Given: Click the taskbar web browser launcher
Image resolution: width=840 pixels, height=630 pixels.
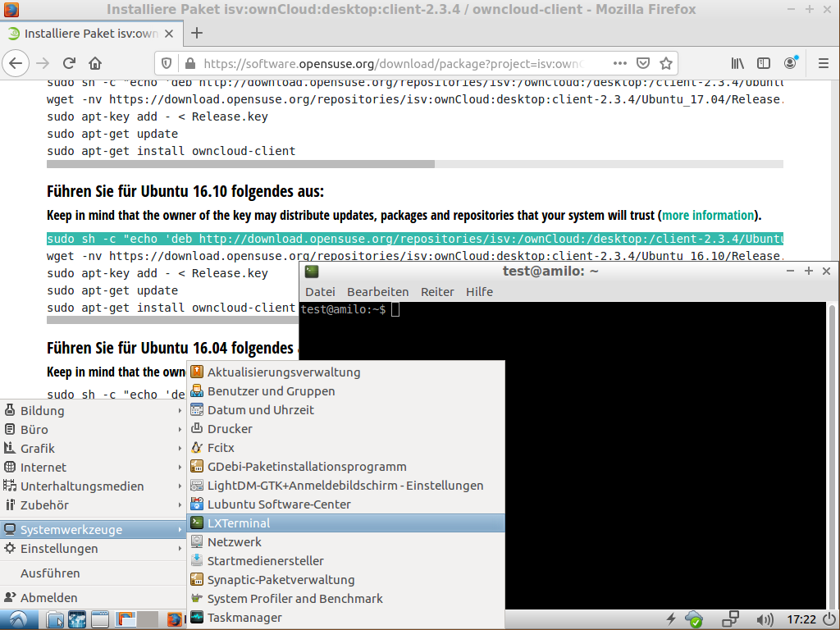Looking at the screenshot, I should click(77, 620).
